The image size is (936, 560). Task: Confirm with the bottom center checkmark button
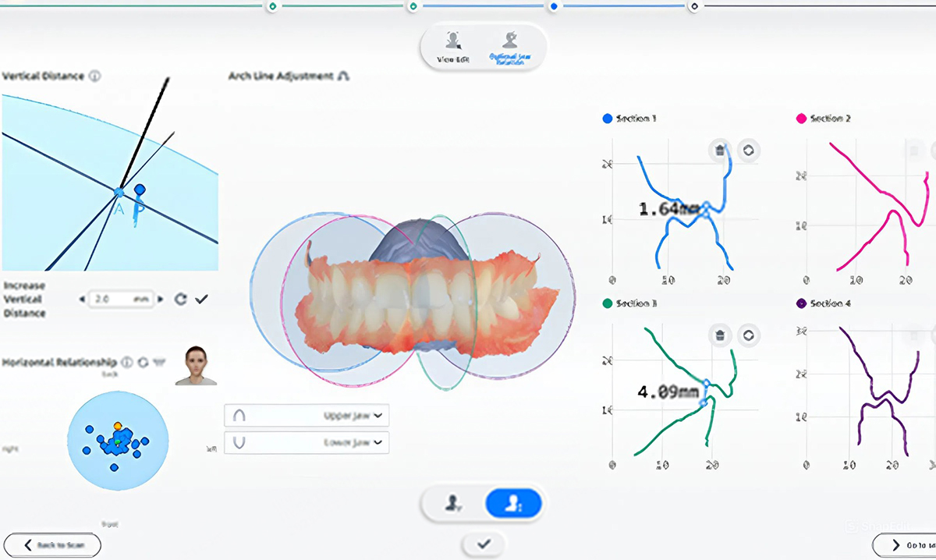(483, 544)
